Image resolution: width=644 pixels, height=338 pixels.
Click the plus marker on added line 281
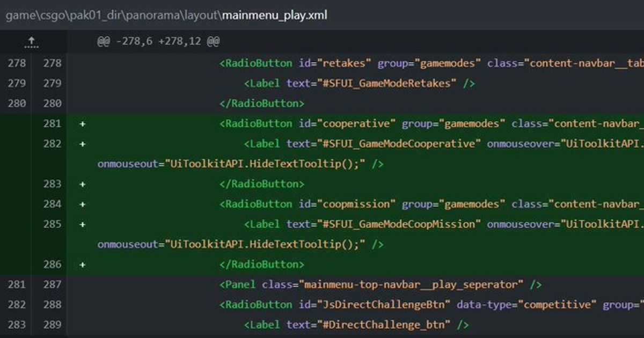(83, 123)
